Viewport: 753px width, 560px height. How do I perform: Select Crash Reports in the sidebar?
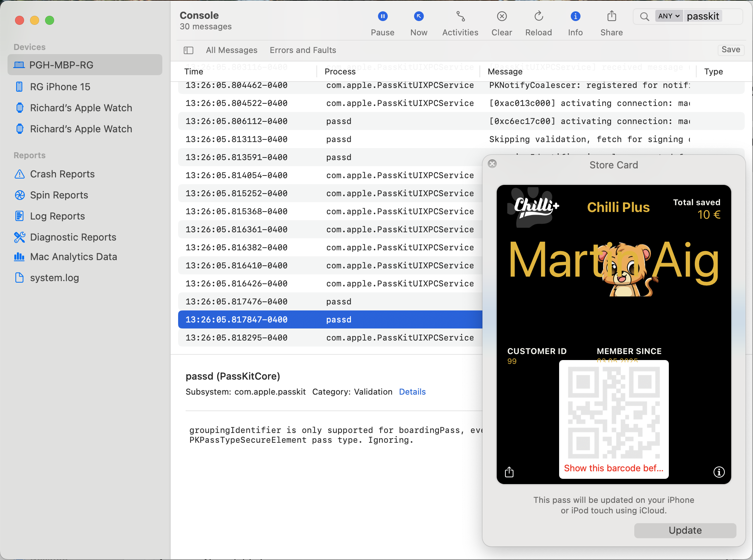62,174
